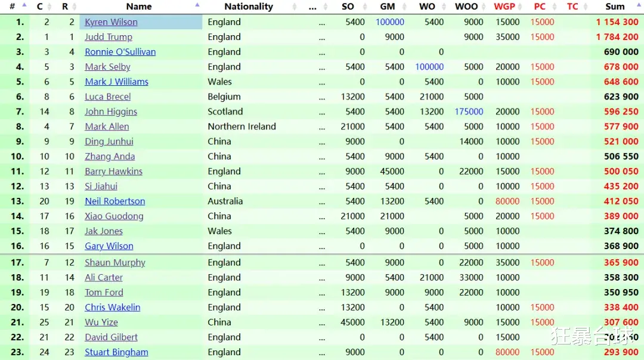Sort by TC column header
The image size is (644, 360).
[x=572, y=7]
